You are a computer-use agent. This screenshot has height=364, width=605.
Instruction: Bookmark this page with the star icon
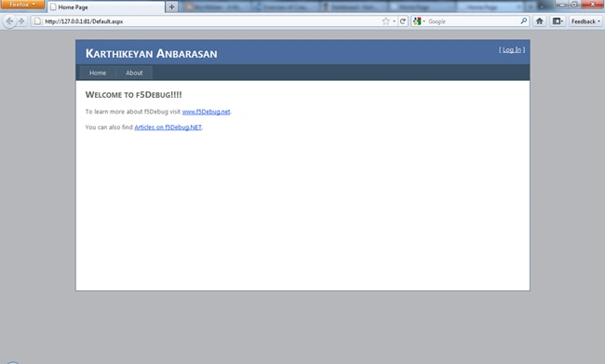click(385, 21)
